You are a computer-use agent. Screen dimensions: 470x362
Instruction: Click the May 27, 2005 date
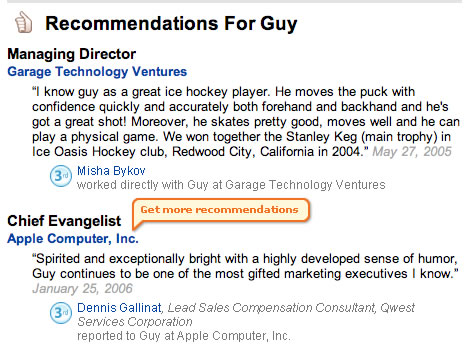point(412,152)
